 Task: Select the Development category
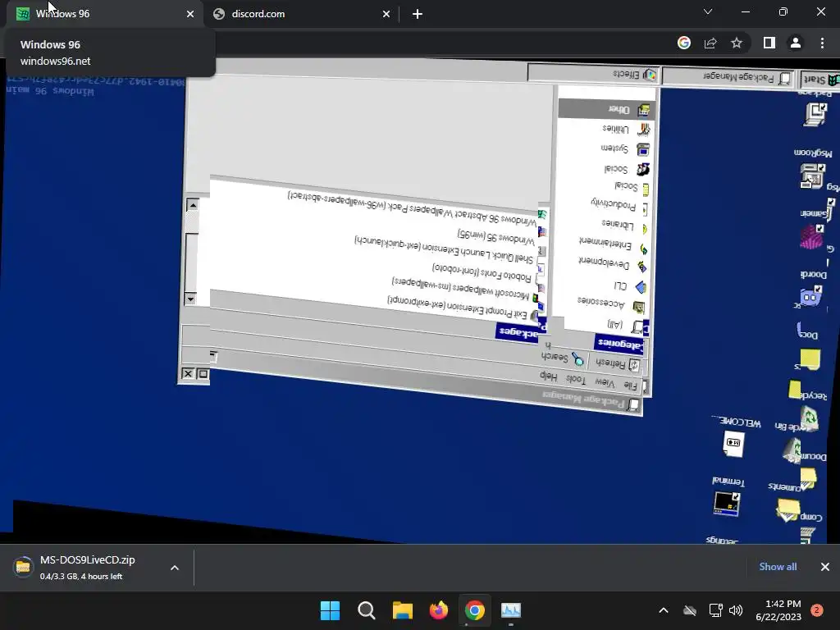pyautogui.click(x=603, y=263)
